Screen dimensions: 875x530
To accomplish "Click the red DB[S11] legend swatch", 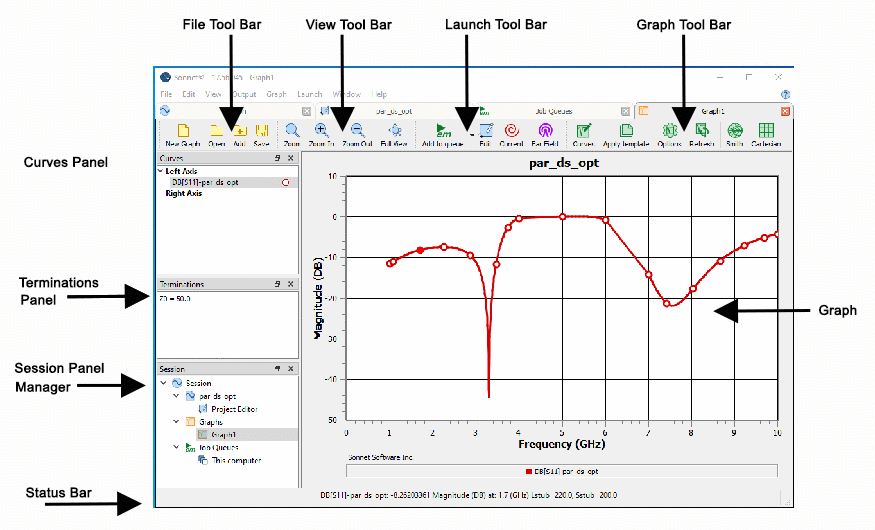I will click(528, 470).
